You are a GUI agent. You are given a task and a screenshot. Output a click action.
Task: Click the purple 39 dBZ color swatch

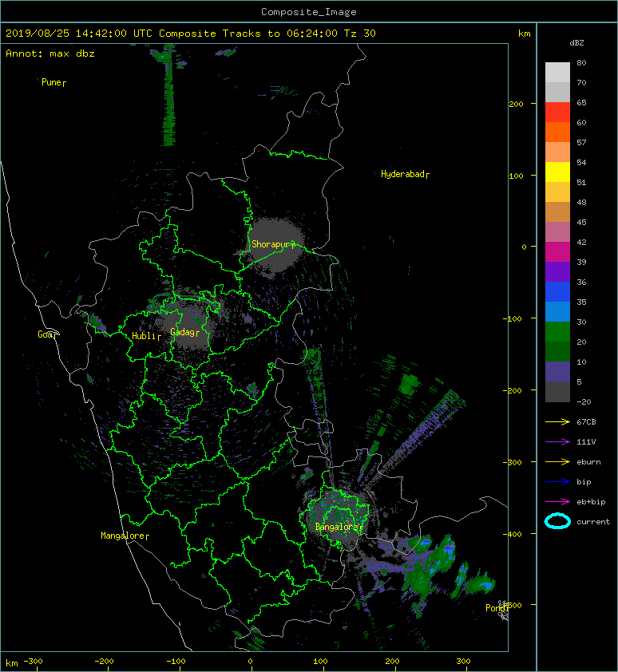point(557,271)
